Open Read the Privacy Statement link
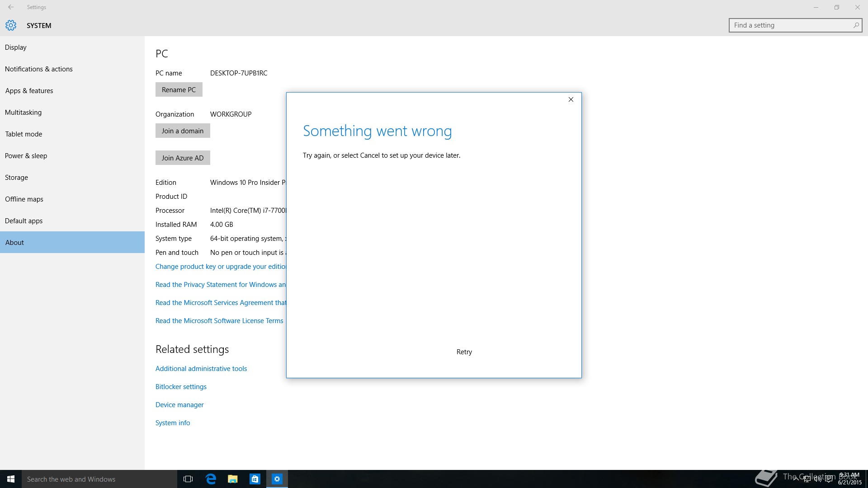Viewport: 868px width, 488px height. pos(221,285)
